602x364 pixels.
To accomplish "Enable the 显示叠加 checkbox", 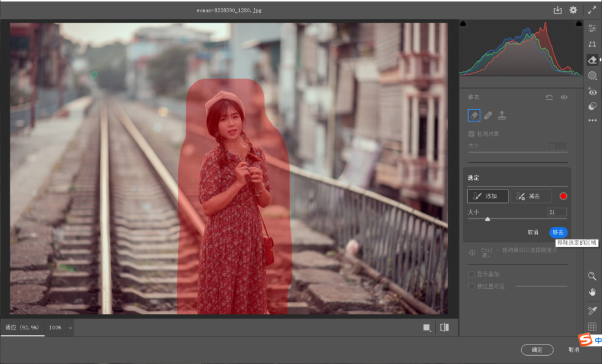I will (471, 274).
